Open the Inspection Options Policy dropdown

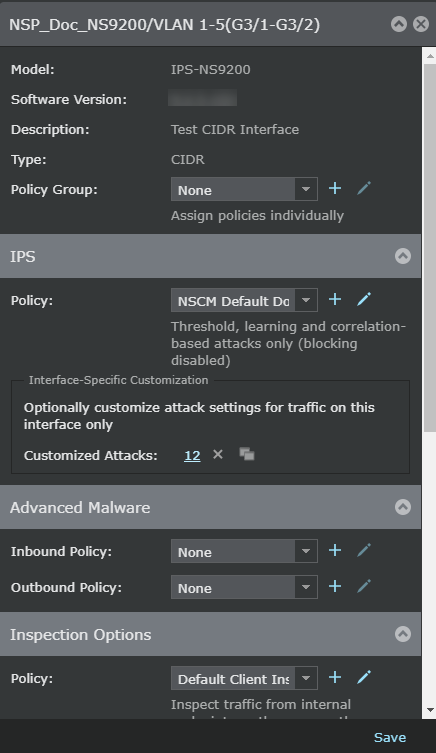(244, 678)
